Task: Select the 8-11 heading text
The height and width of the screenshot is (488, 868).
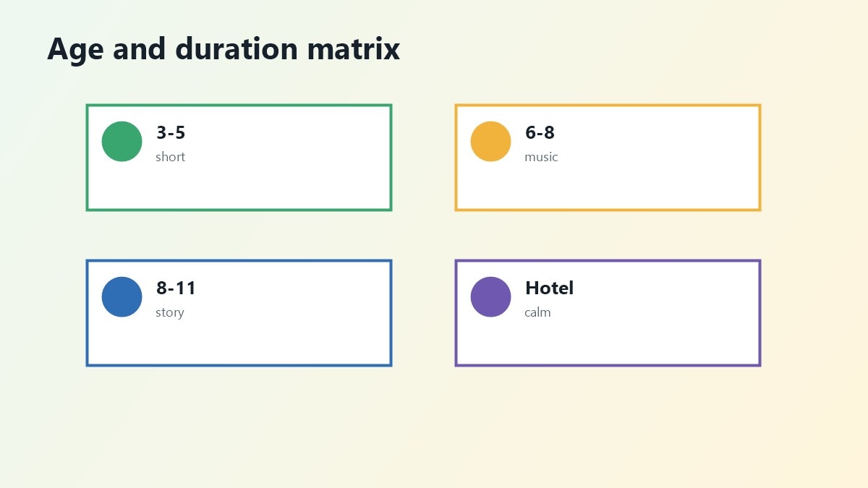Action: [176, 288]
